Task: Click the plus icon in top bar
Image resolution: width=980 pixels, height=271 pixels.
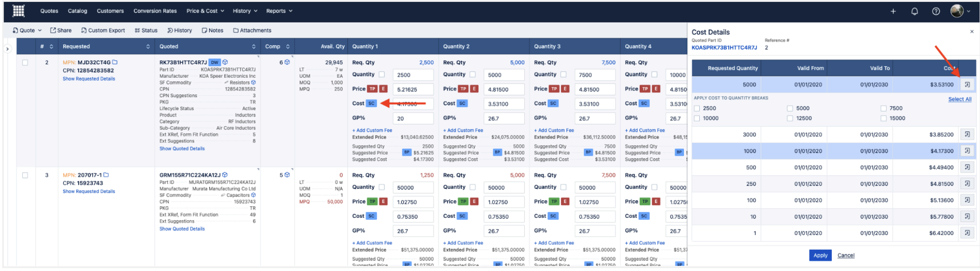Action: pos(893,11)
